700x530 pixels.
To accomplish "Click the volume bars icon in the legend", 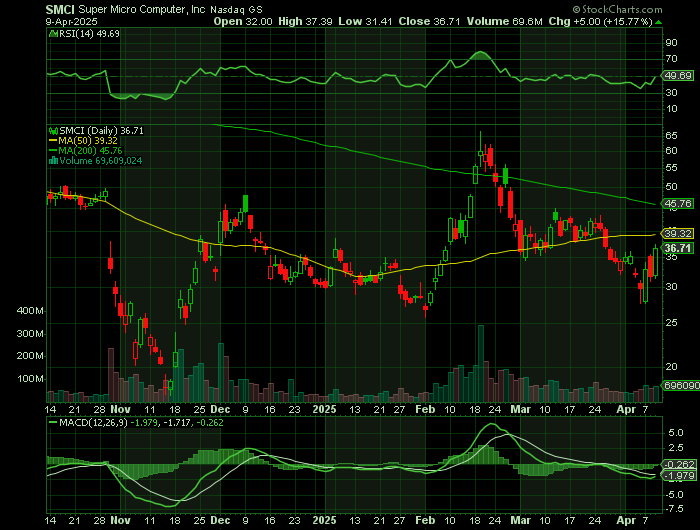I will click(x=53, y=161).
